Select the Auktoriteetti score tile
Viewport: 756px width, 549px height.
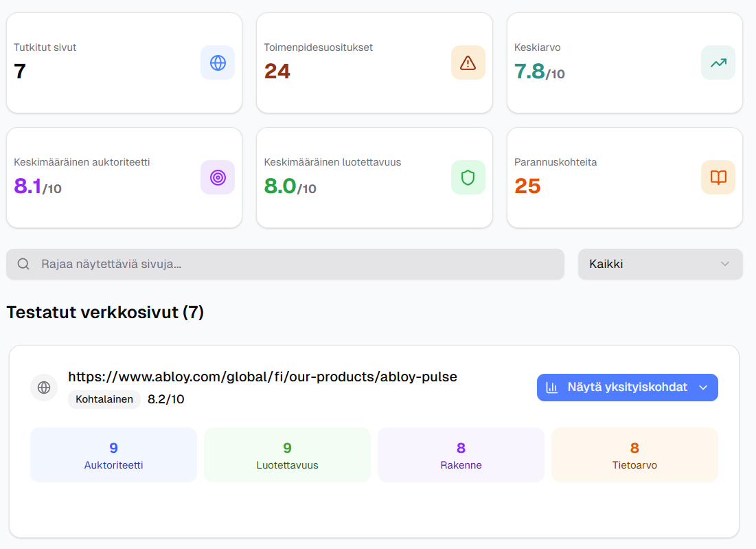[x=113, y=455]
